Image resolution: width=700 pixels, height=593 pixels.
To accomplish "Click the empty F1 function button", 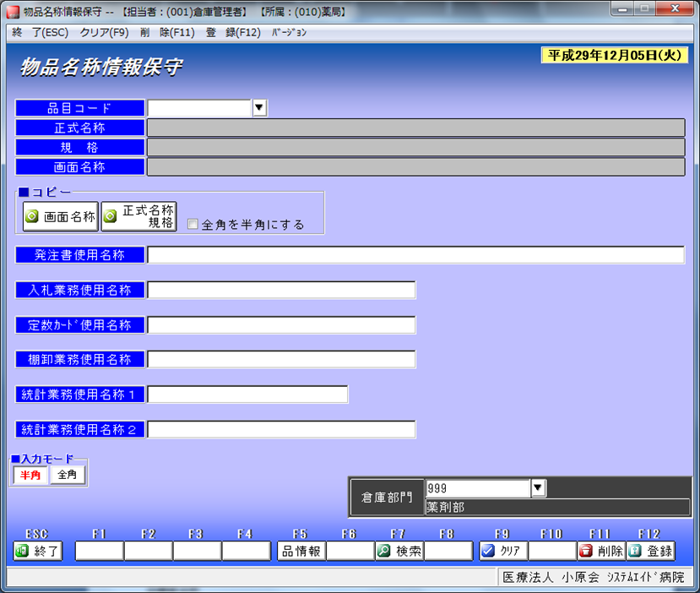I will pyautogui.click(x=100, y=551).
